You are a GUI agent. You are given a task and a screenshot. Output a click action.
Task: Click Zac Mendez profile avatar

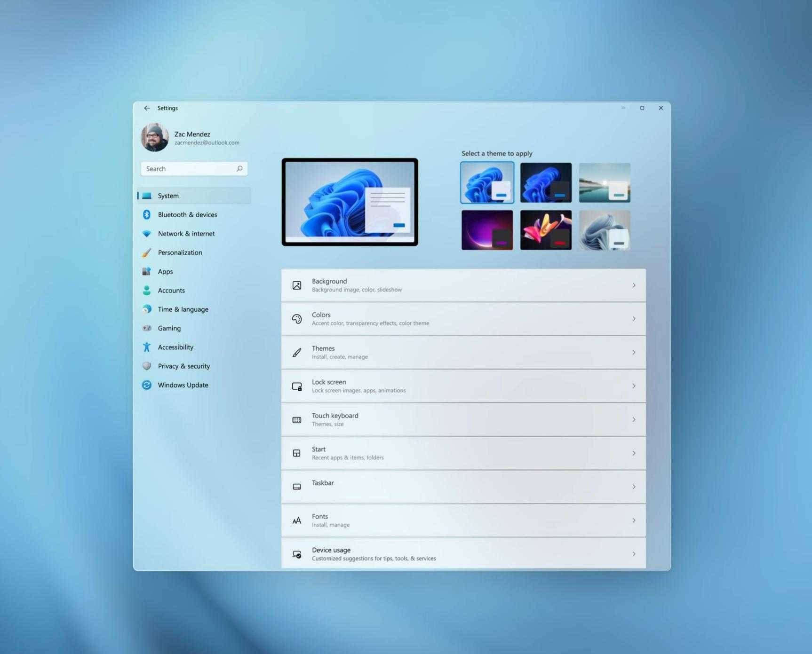tap(155, 138)
